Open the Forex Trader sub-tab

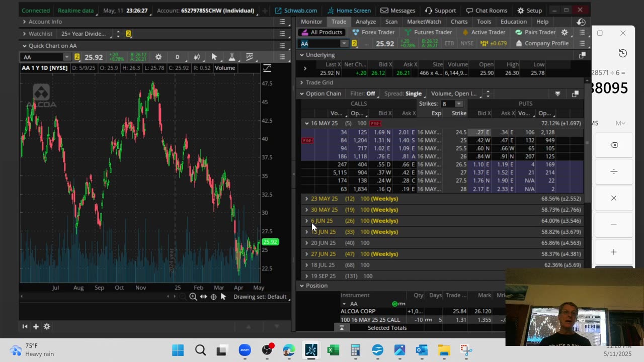(373, 32)
